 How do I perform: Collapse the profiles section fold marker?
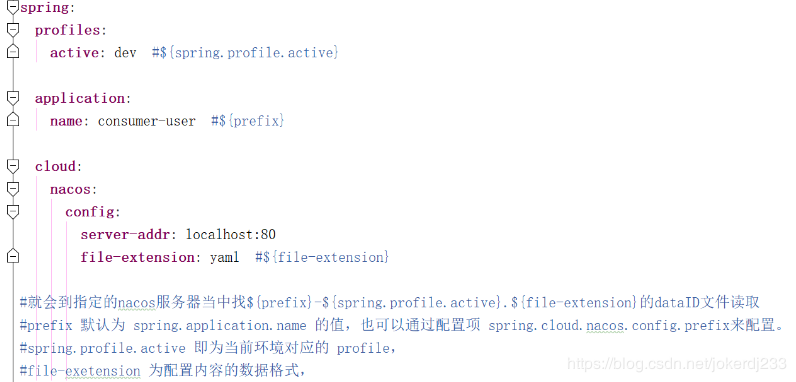pos(13,30)
